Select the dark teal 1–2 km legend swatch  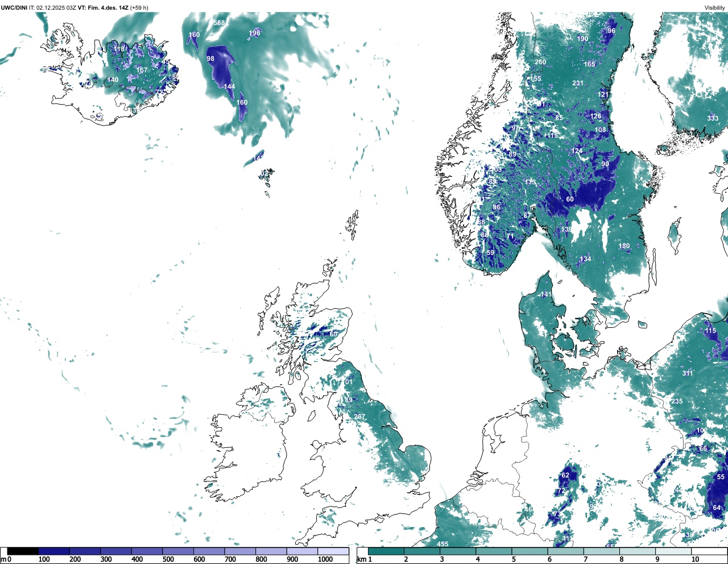tap(386, 551)
